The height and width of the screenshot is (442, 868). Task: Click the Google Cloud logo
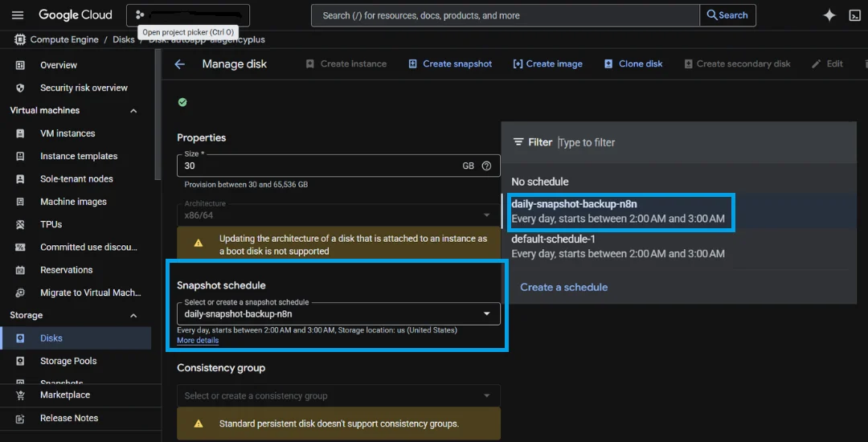tap(76, 15)
